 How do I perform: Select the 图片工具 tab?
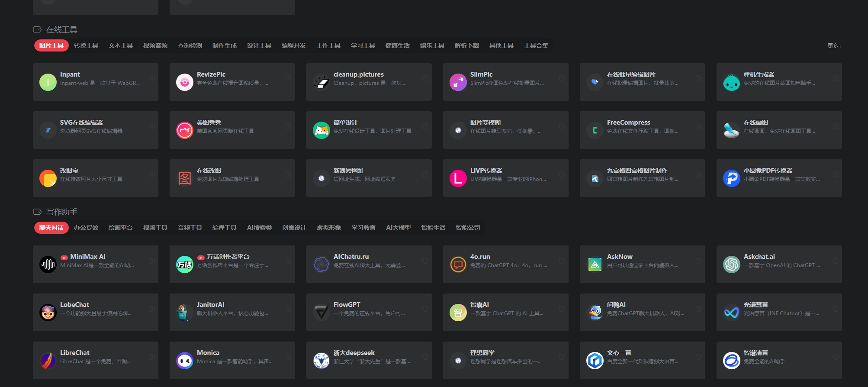(x=51, y=45)
